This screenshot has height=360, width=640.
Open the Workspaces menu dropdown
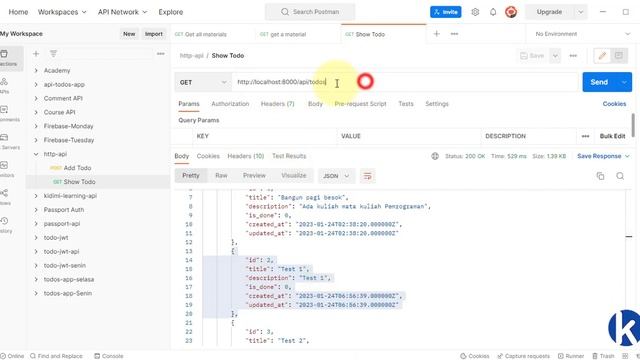click(x=62, y=12)
